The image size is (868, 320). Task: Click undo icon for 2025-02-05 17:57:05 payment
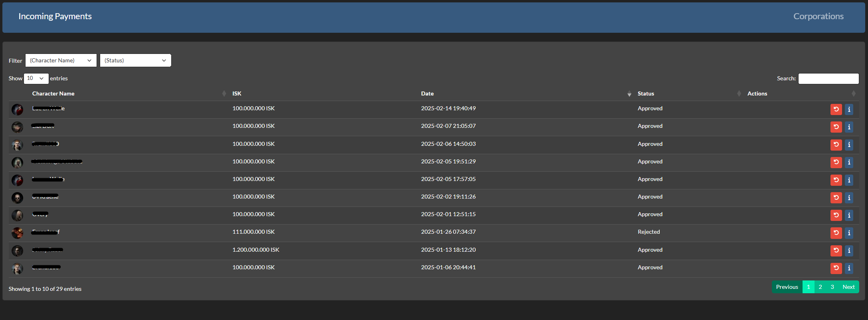coord(836,180)
